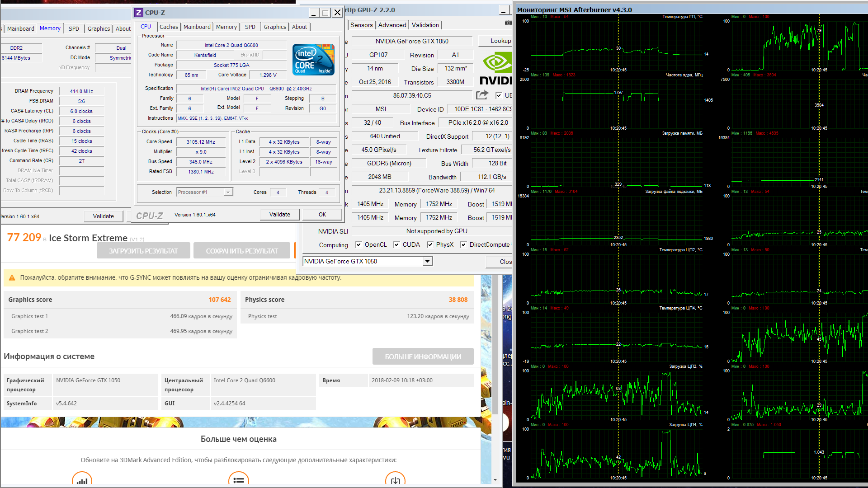868x488 pixels.
Task: Click СОХРАНИТЬ РЕЗУЛЬТАТ button in 3DMark
Action: coord(242,251)
